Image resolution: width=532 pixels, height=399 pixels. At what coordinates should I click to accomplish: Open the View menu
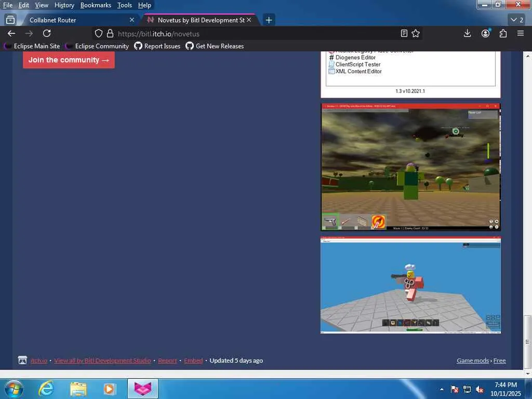(x=42, y=5)
